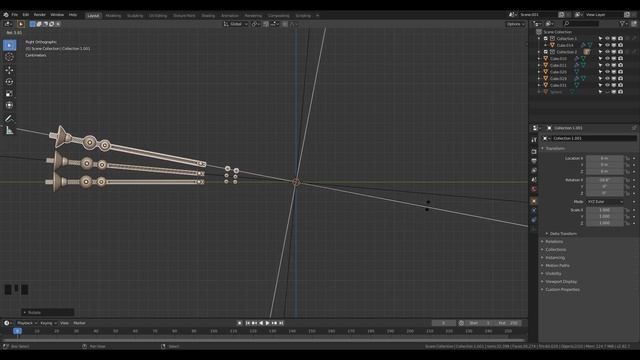The image size is (640, 360).
Task: Choose the Scale tool
Action: click(x=9, y=93)
